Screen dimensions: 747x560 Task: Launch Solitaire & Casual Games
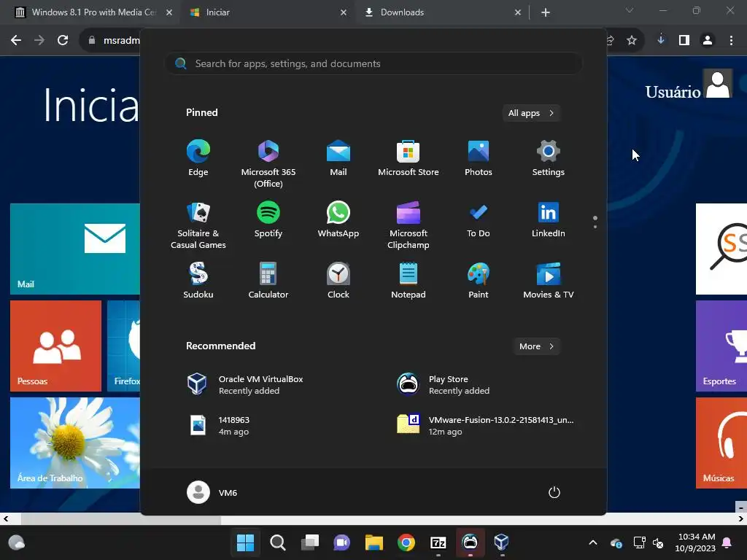[x=198, y=225]
